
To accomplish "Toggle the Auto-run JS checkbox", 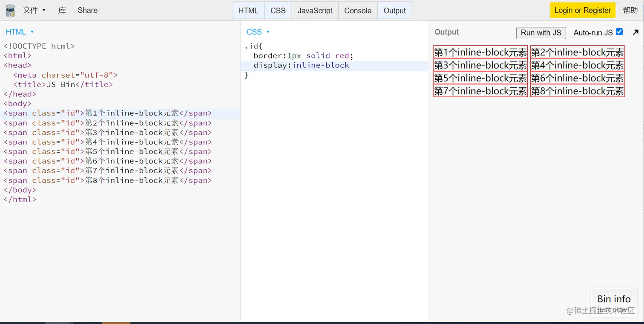I will [x=619, y=32].
